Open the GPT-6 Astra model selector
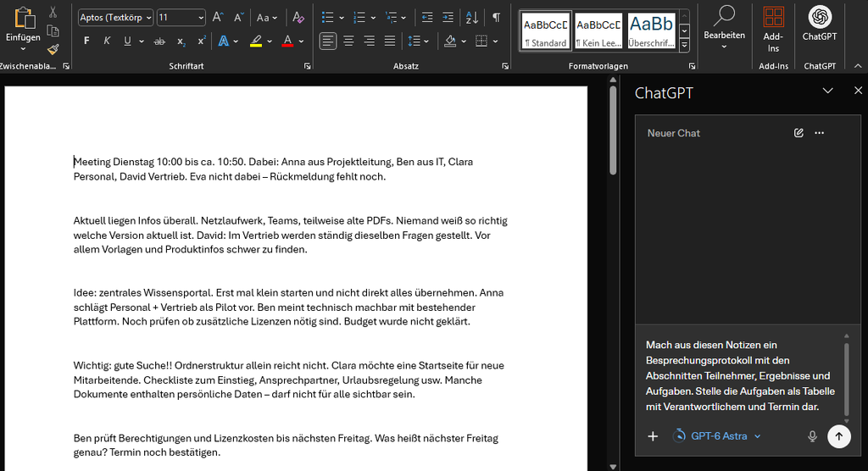 717,436
